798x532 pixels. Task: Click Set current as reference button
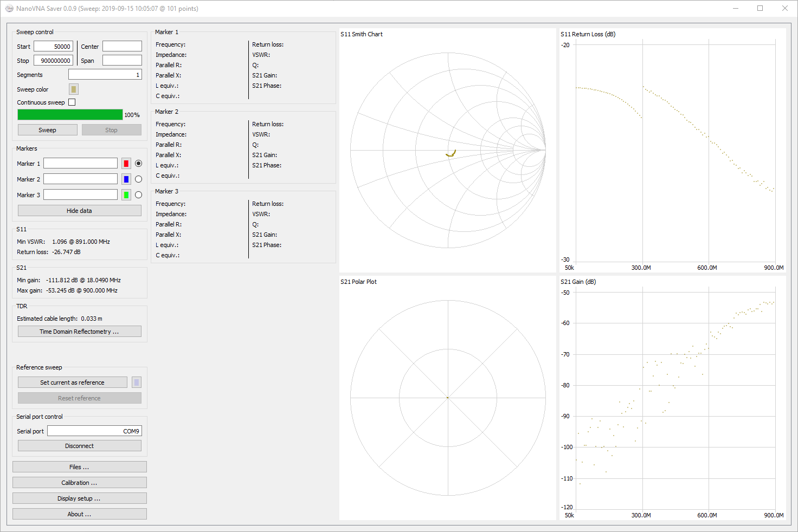coord(72,382)
